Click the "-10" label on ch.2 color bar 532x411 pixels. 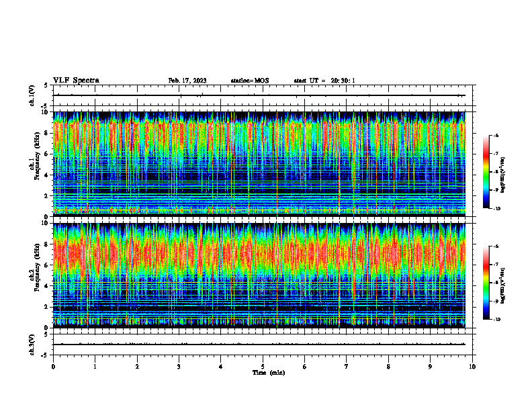pos(496,320)
